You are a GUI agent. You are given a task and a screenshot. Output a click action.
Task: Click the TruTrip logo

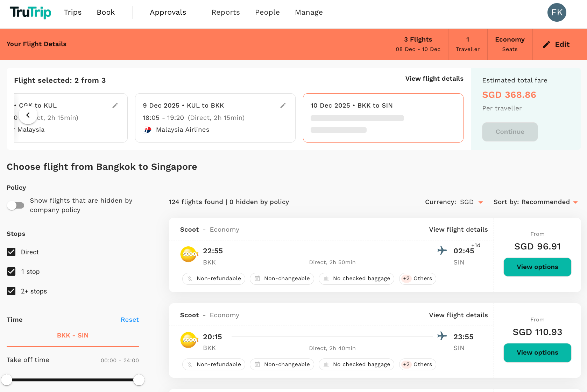click(30, 12)
